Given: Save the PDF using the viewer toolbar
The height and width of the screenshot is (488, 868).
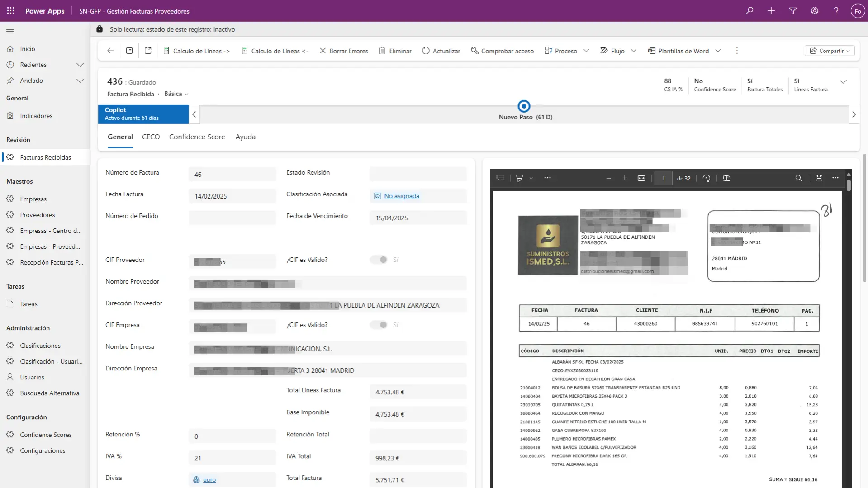Looking at the screenshot, I should (x=819, y=178).
